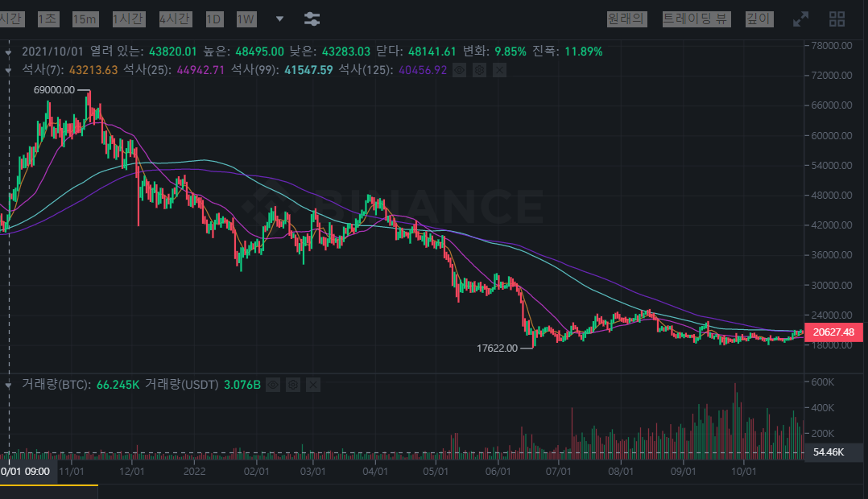Select the 4시간 interval
This screenshot has height=499, width=868.
click(x=176, y=19)
